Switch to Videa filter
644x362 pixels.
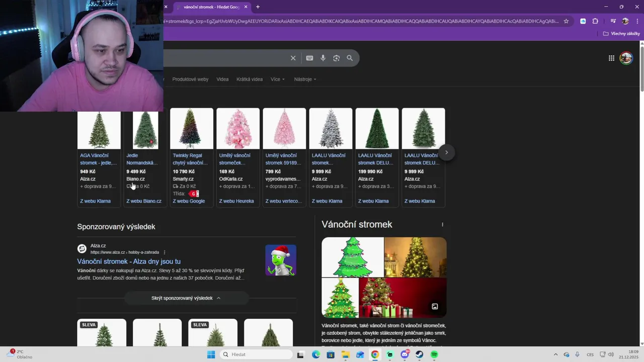[222, 79]
